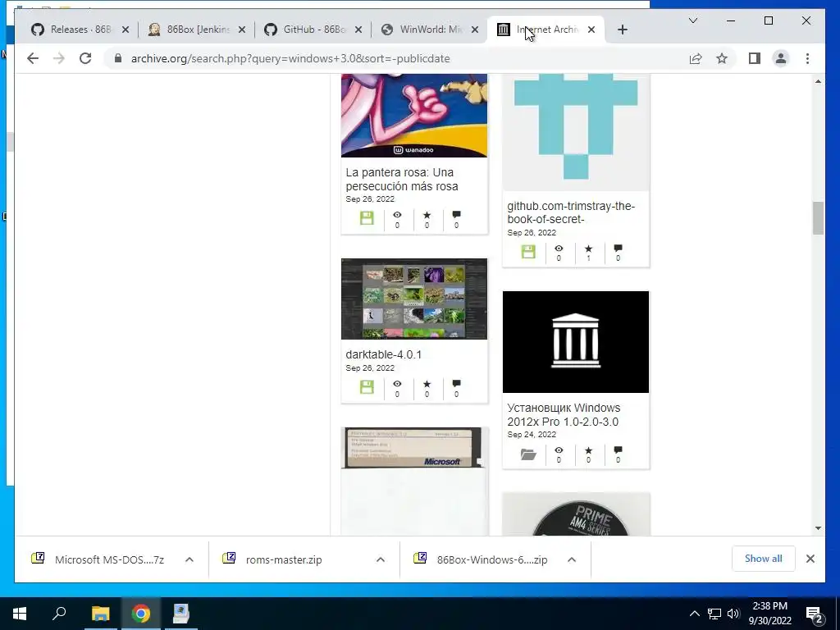
Task: Click the blue pixel logo thumbnail
Action: (x=576, y=132)
